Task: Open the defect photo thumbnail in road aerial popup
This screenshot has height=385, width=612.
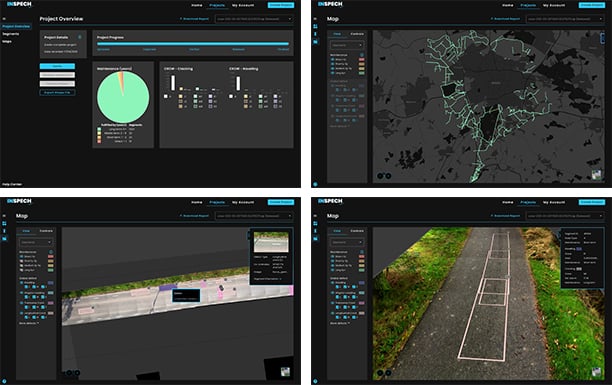Action: tap(271, 242)
